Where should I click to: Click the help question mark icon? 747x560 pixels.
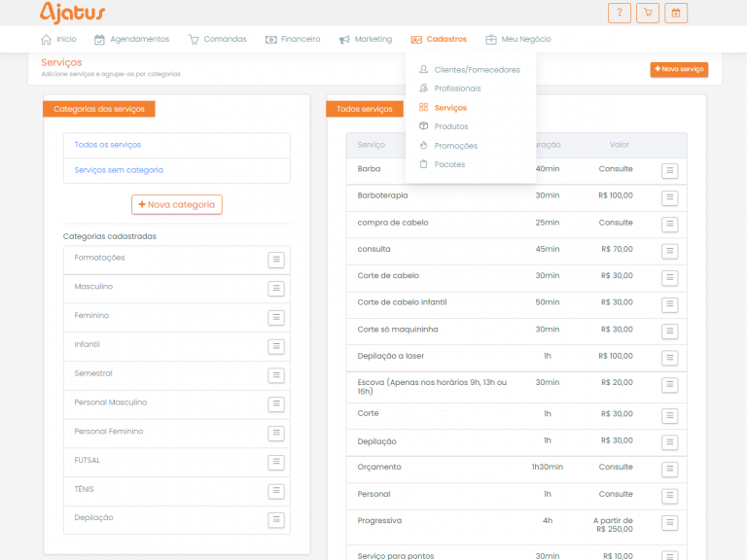(619, 13)
